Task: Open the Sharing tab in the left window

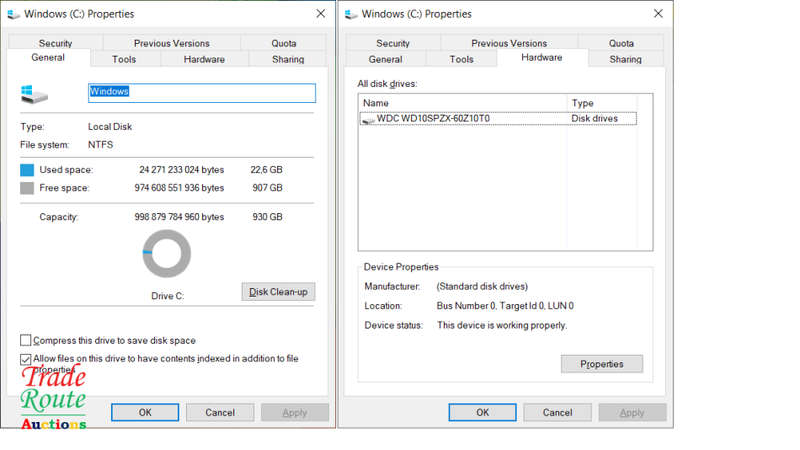Action: point(288,59)
